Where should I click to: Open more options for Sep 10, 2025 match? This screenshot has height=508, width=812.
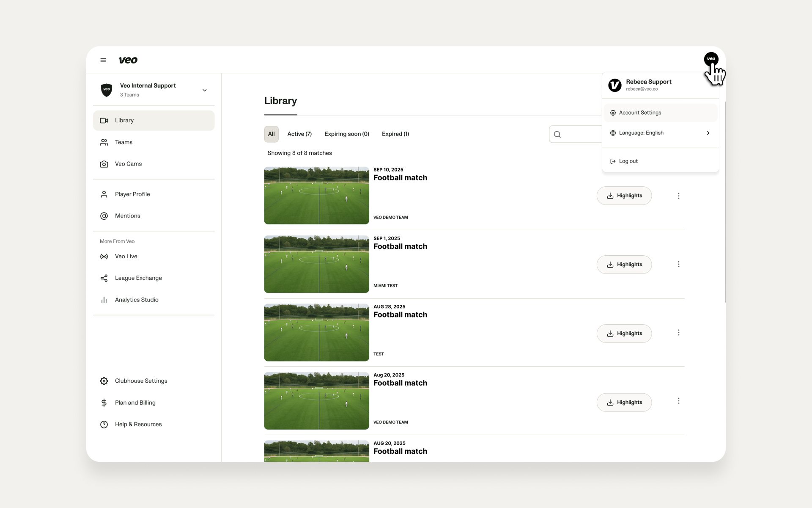[678, 196]
